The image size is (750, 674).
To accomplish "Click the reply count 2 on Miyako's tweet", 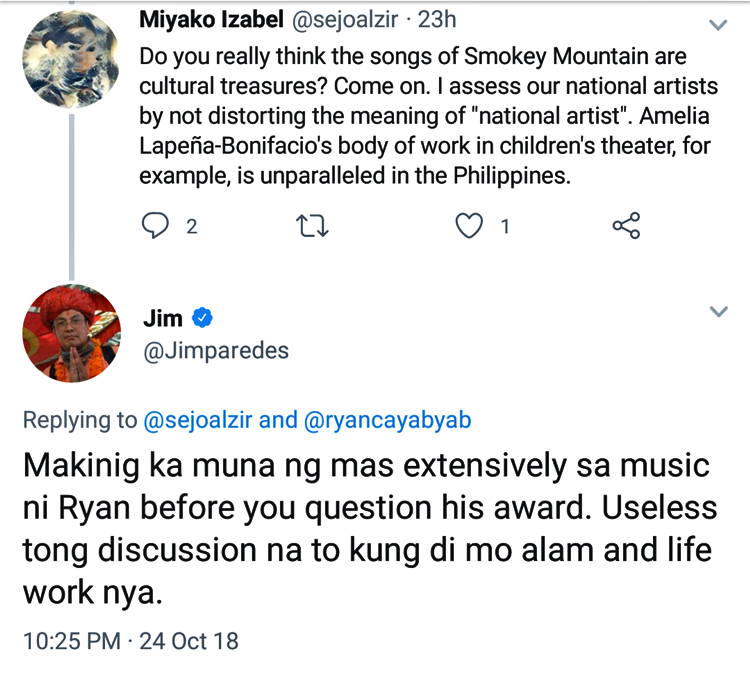I will coord(192,227).
